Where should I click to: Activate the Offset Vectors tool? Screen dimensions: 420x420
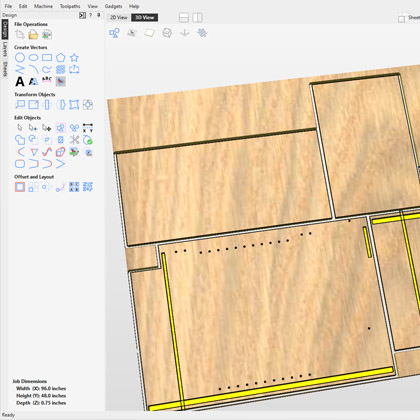pyautogui.click(x=20, y=187)
